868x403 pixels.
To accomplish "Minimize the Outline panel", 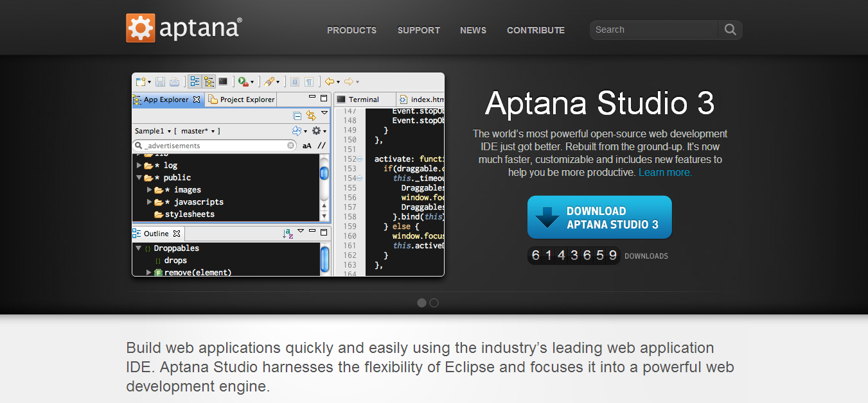I will (312, 231).
